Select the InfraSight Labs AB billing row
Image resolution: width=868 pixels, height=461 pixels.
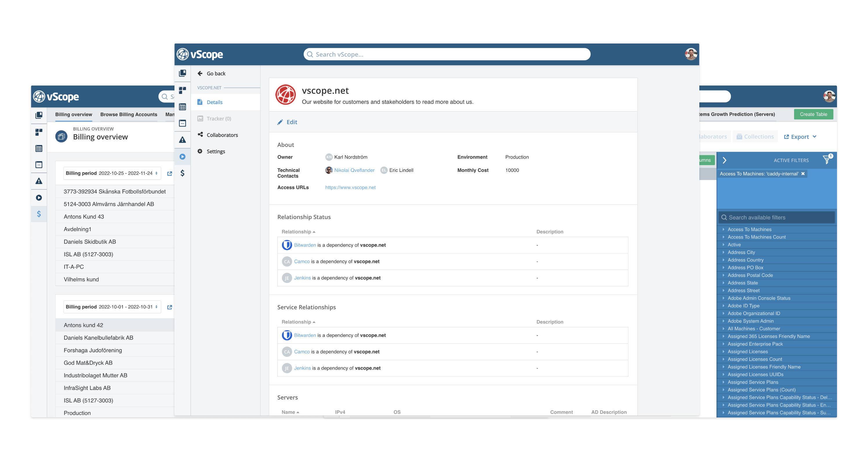pos(114,388)
